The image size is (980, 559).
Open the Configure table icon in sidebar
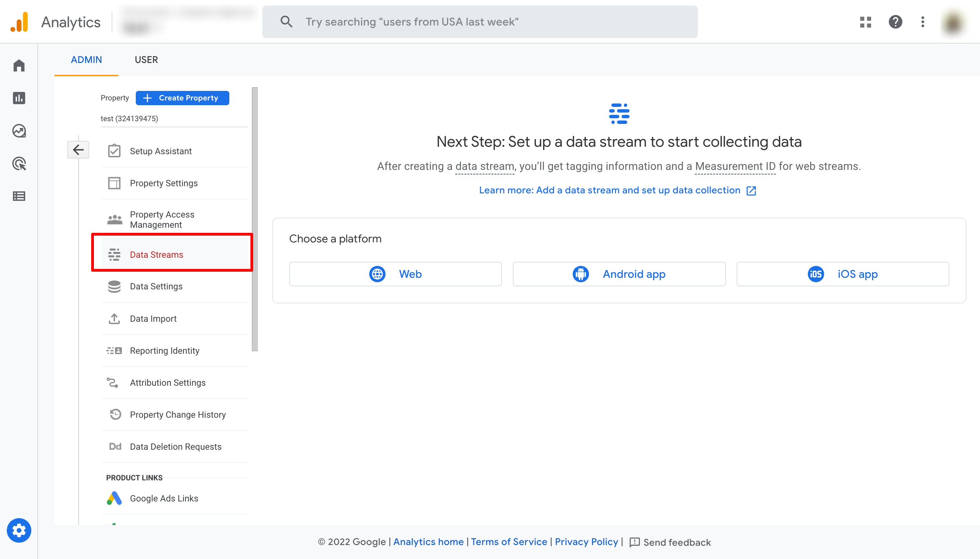[x=19, y=196]
